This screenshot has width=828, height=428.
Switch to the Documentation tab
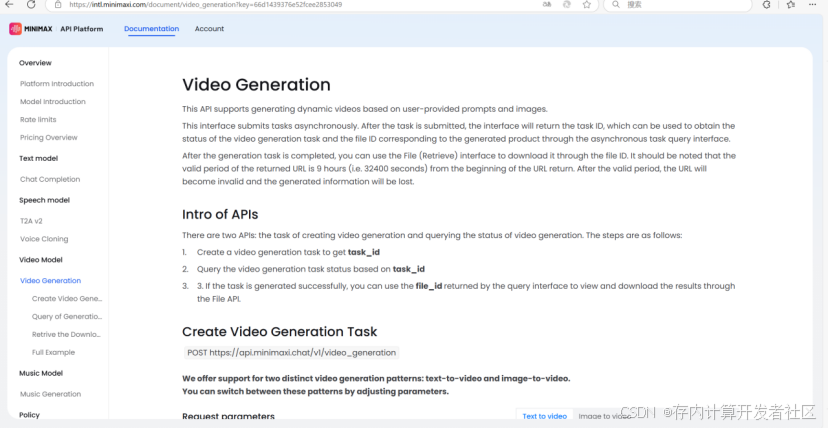pos(152,28)
